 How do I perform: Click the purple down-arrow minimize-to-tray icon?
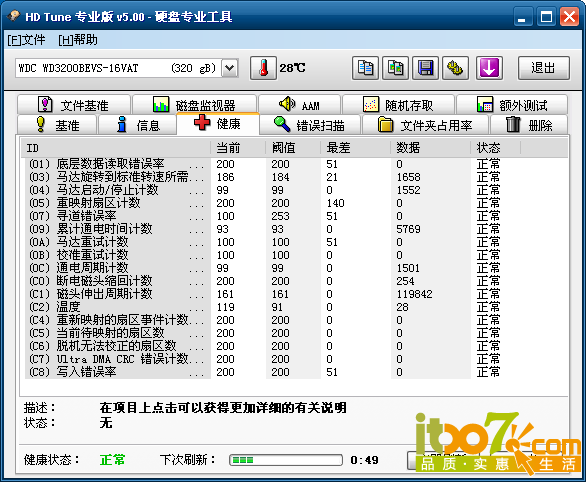[x=489, y=68]
